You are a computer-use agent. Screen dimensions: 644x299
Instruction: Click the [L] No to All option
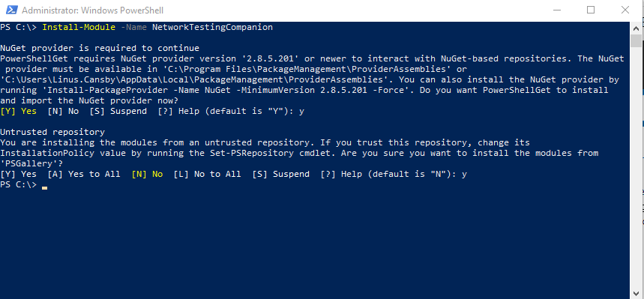207,174
